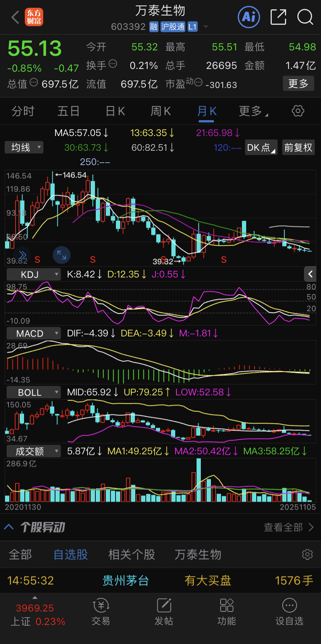The width and height of the screenshot is (321, 644).
Task: Open 贵州茅台 stock alert row
Action: [160, 580]
